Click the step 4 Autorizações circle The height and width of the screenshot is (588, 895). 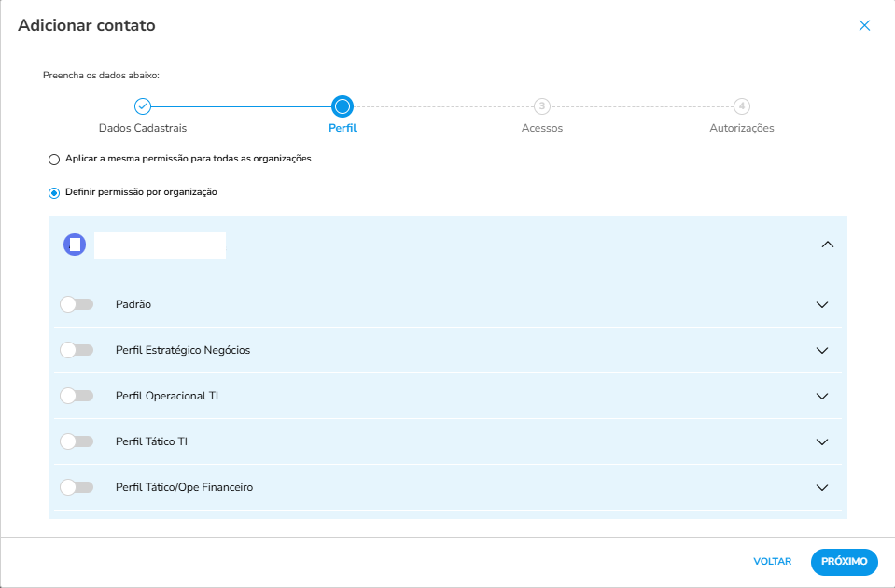point(741,106)
